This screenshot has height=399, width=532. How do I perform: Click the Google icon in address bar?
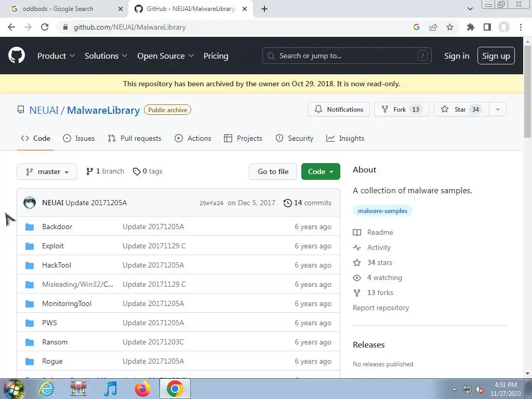(417, 27)
